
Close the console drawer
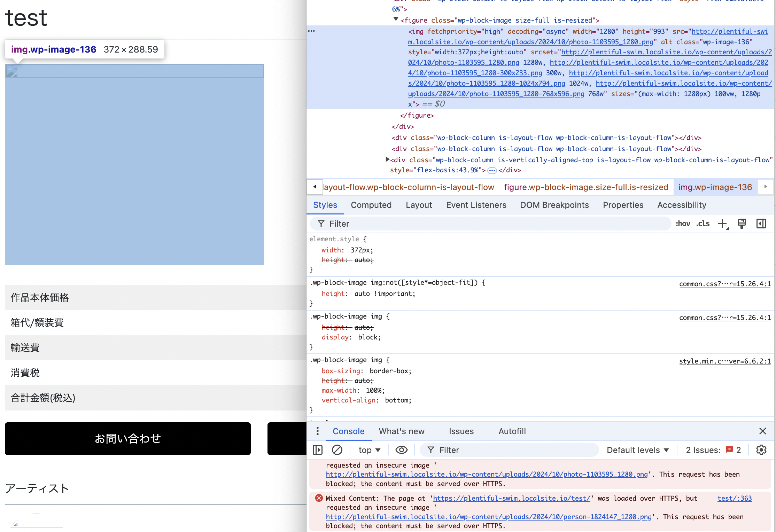point(763,431)
